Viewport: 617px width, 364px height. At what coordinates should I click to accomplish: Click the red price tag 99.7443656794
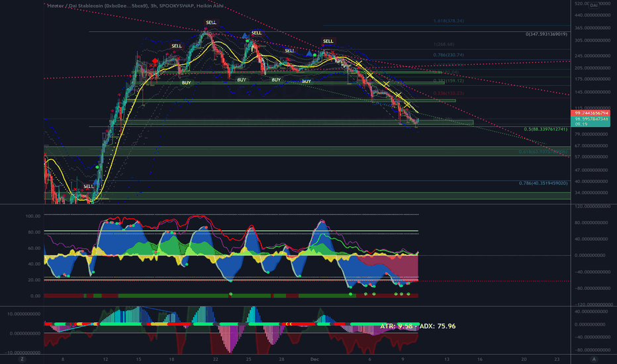[591, 113]
